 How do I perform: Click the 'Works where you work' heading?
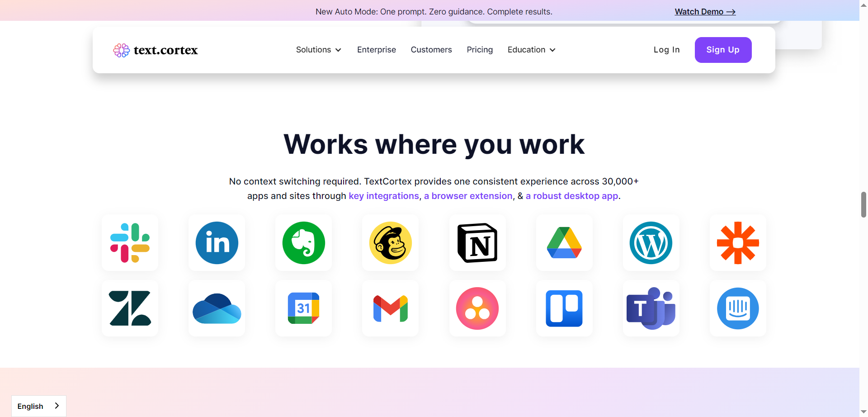(x=434, y=145)
